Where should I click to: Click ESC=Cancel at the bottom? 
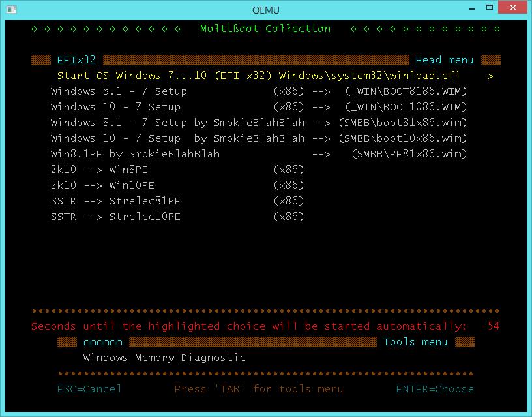point(89,389)
